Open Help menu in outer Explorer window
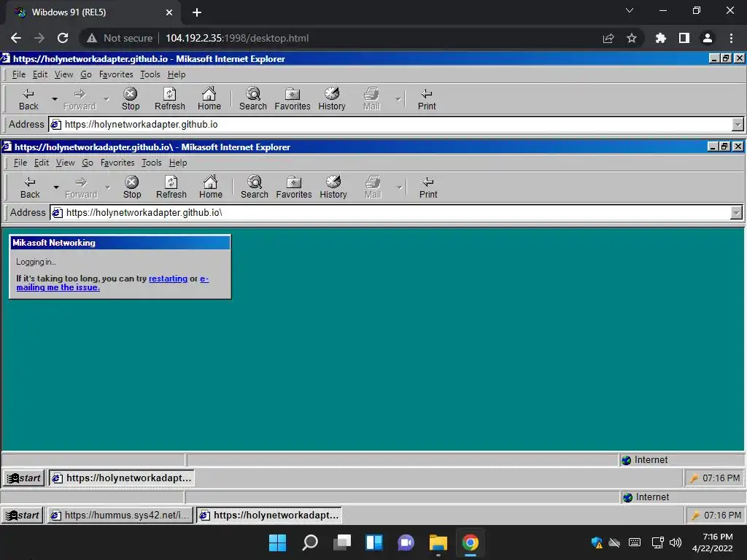Viewport: 747px width, 560px height. [177, 74]
